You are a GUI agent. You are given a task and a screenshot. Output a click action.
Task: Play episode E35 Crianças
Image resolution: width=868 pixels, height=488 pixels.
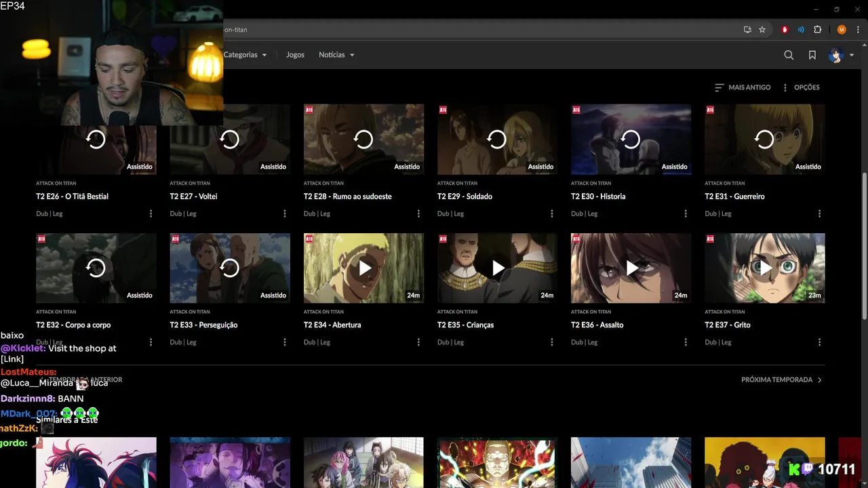pos(497,268)
